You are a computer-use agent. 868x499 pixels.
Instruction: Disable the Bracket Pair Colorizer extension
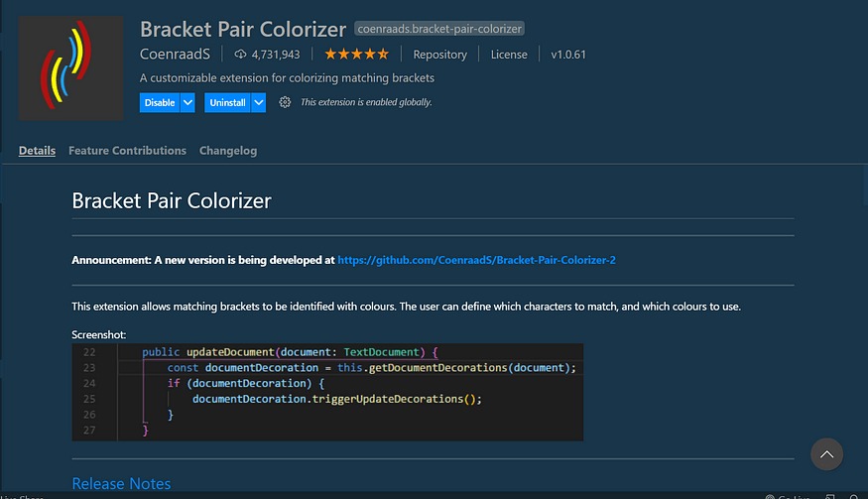(160, 102)
